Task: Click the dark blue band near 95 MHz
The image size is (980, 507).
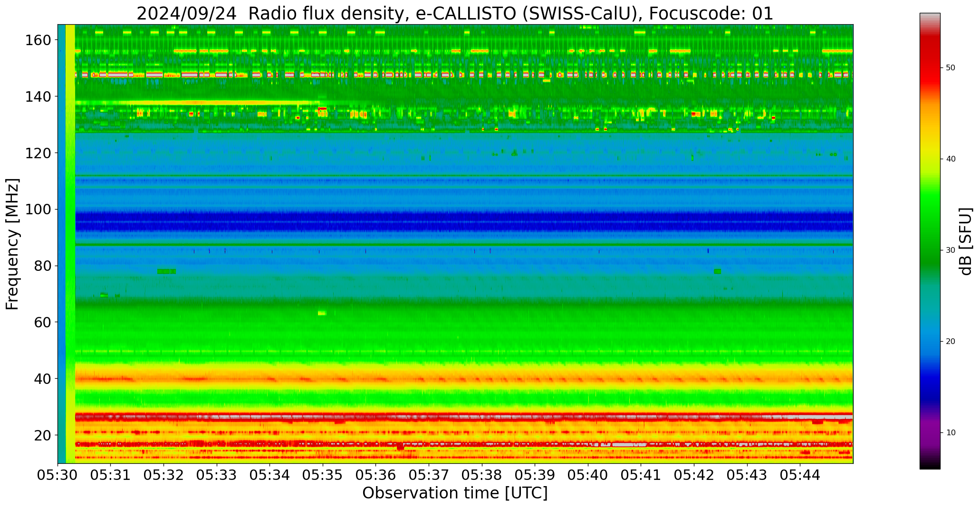Action: point(464,222)
